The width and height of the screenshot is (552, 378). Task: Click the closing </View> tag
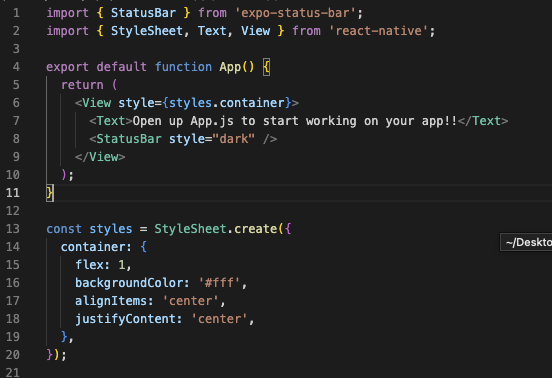[x=100, y=157]
